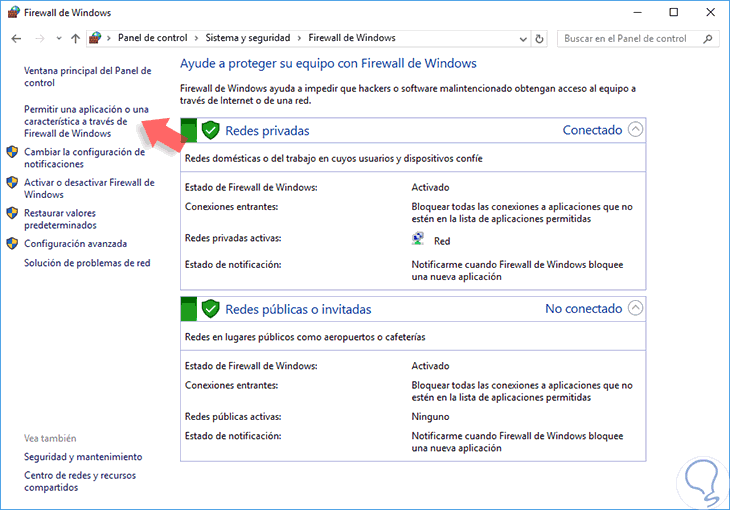
Task: Refresh the Firewall de Windows page
Action: (539, 39)
